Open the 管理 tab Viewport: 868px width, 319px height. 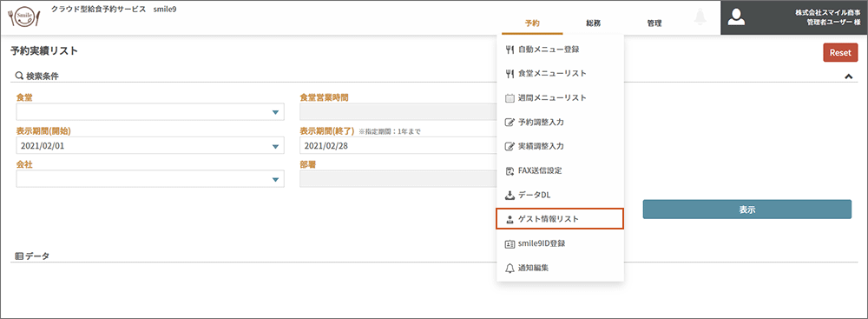click(x=654, y=23)
